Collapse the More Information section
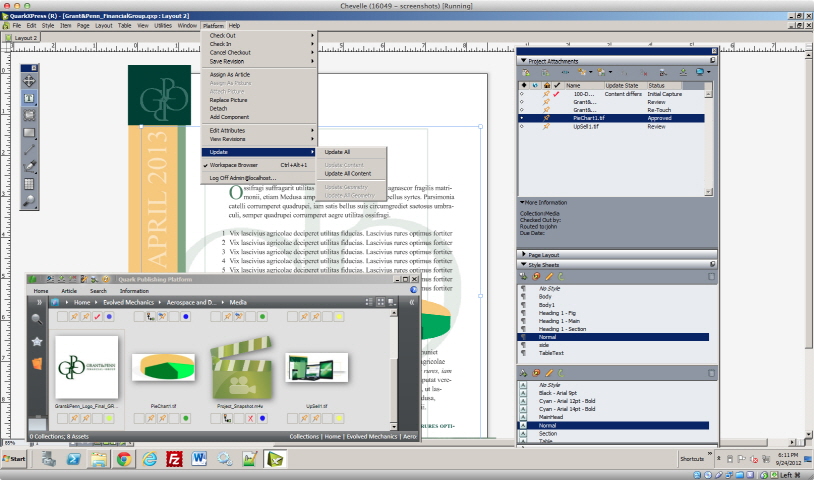The image size is (814, 480). [522, 202]
